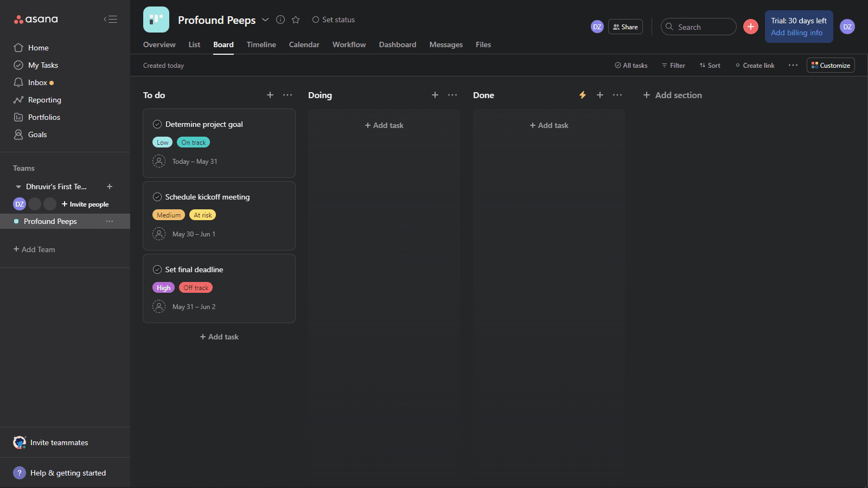Click the Profound Peeps project icon
The height and width of the screenshot is (488, 868).
pyautogui.click(x=156, y=20)
